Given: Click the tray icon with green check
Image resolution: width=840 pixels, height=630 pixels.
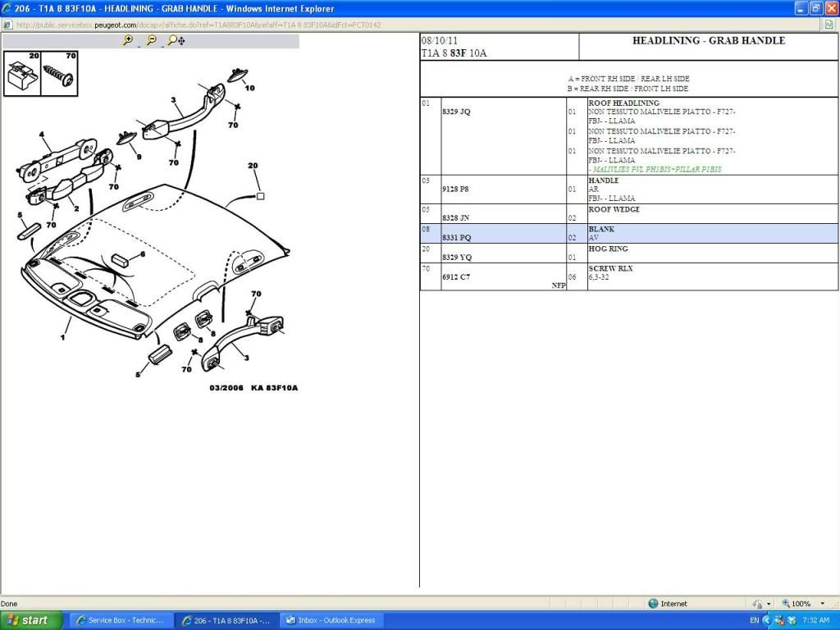Looking at the screenshot, I should point(792,620).
